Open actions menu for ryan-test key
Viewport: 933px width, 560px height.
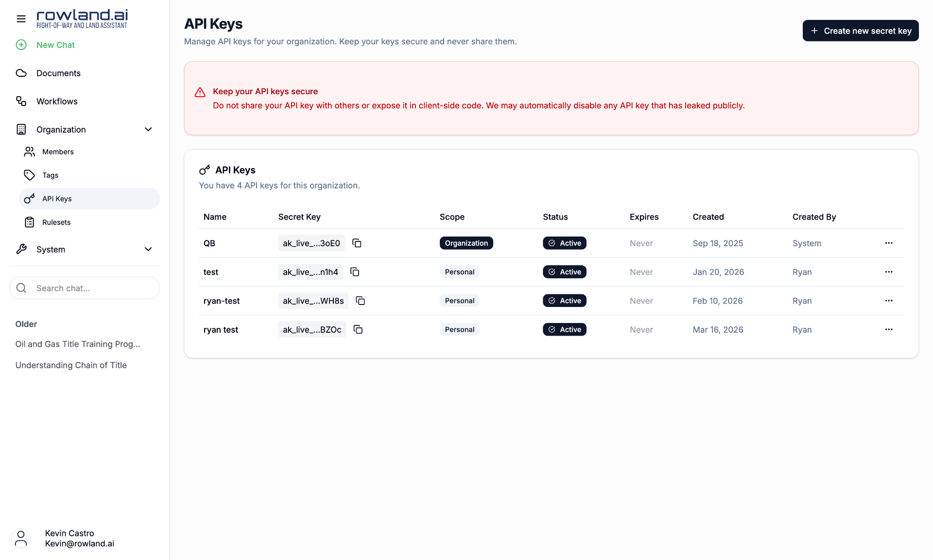pyautogui.click(x=889, y=301)
